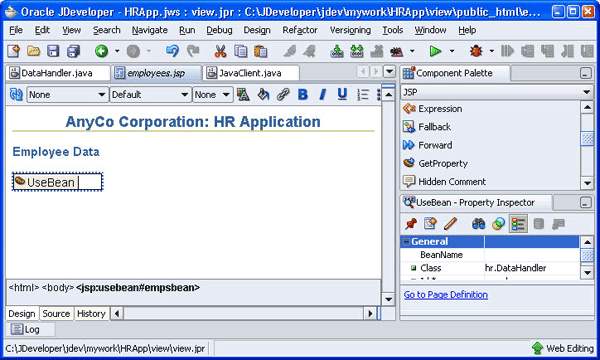The width and height of the screenshot is (600, 360).
Task: Click the Go to Page Definition link
Action: click(446, 295)
